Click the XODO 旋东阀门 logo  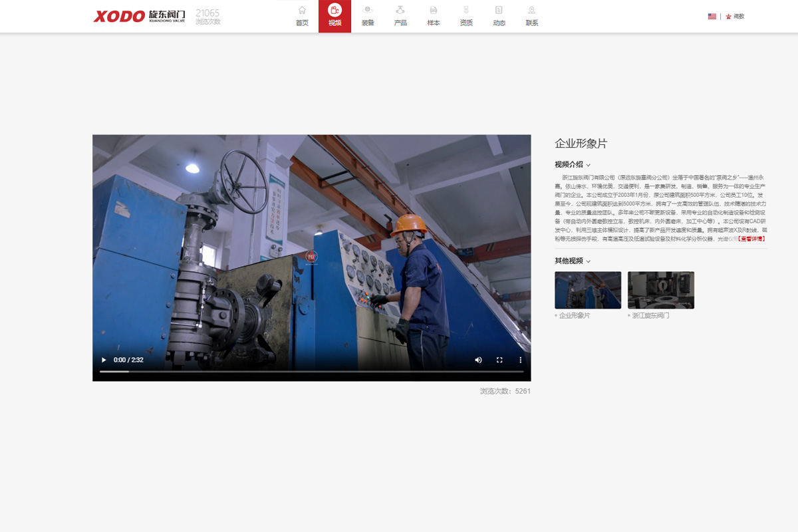tap(140, 16)
